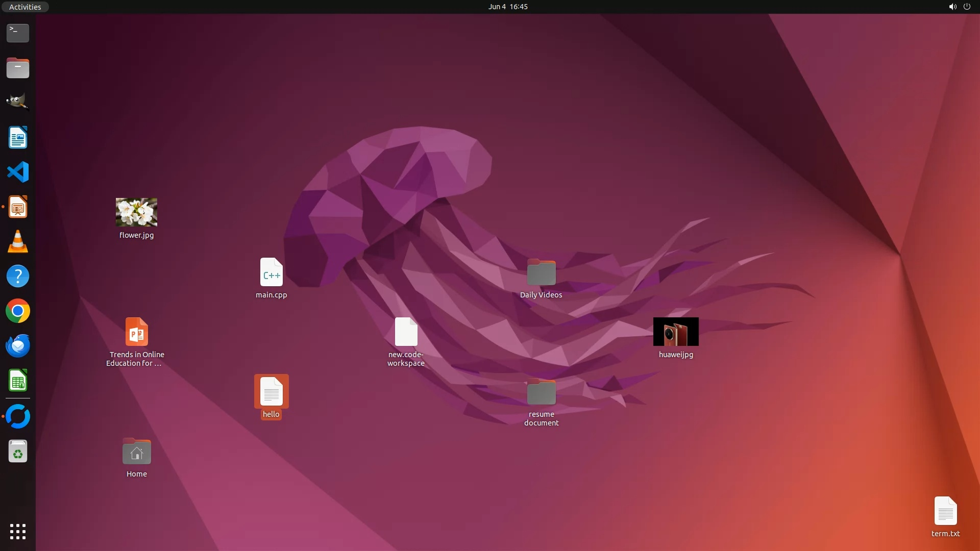Open LibreOffice Impress in dock
The width and height of the screenshot is (980, 551).
point(18,207)
